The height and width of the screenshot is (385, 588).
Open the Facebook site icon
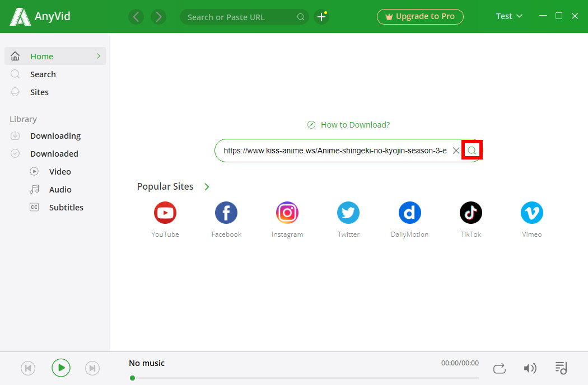coord(226,213)
